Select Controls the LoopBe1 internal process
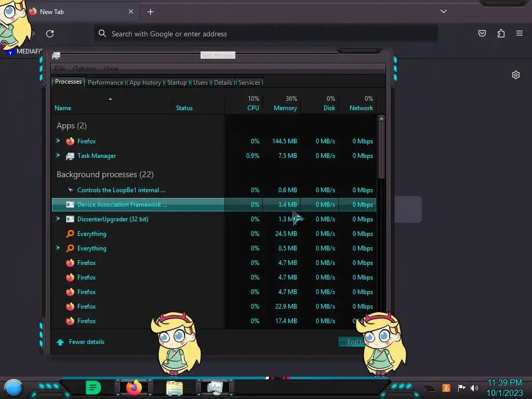Image resolution: width=532 pixels, height=399 pixels. pyautogui.click(x=214, y=190)
